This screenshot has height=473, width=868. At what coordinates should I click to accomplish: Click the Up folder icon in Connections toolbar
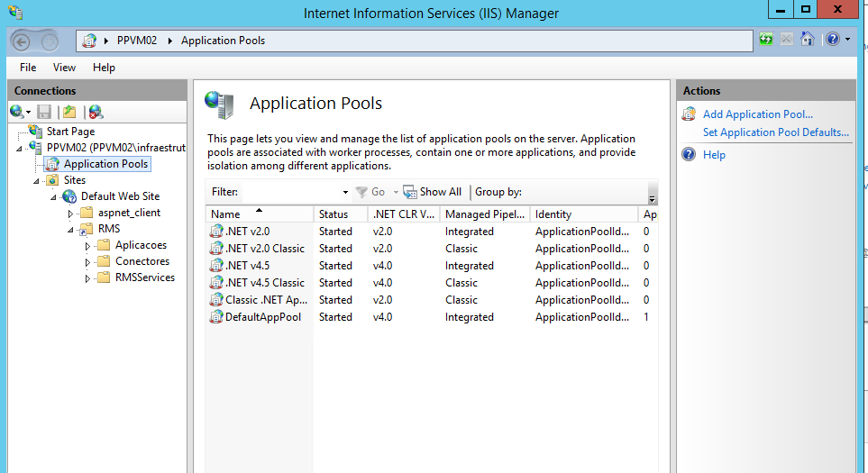(x=69, y=112)
